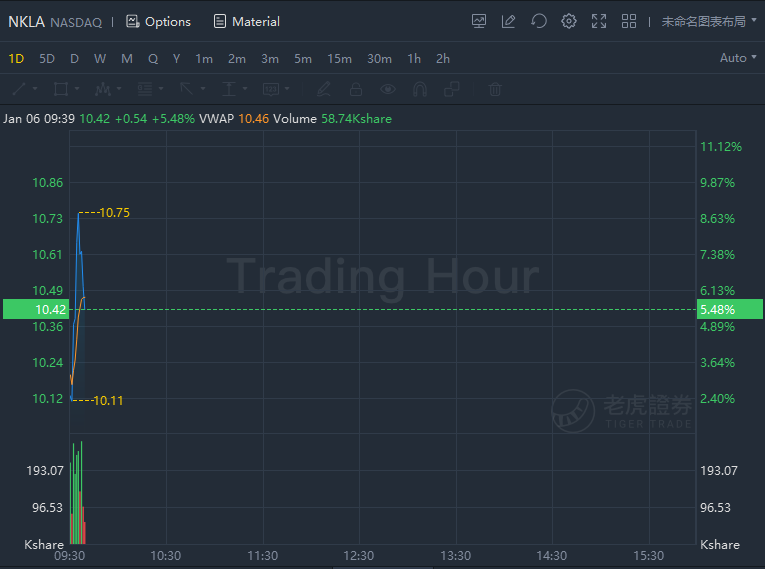Select the 3m interval

pyautogui.click(x=270, y=59)
